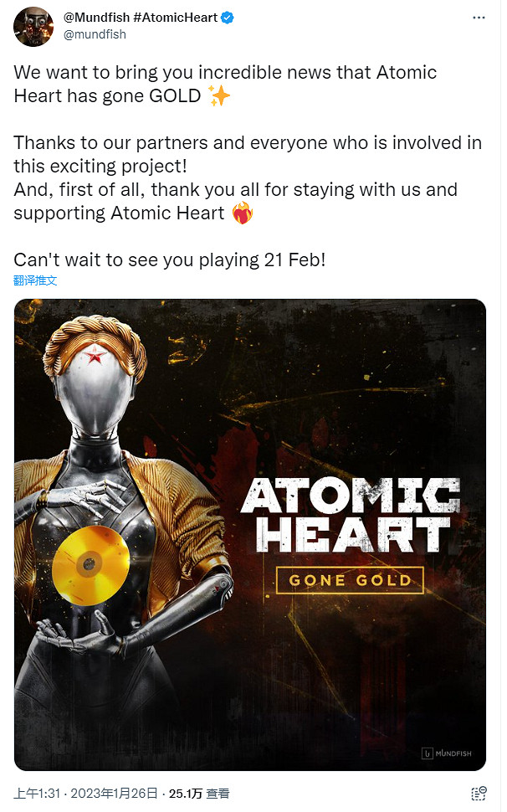Click the GONE GOLD badge in the image
Screen dimensions: 507x812
351,580
